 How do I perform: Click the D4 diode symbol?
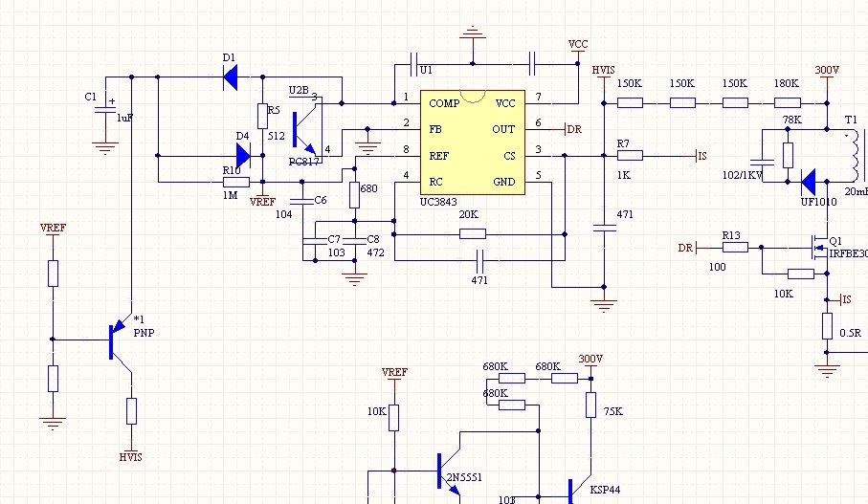coord(245,155)
